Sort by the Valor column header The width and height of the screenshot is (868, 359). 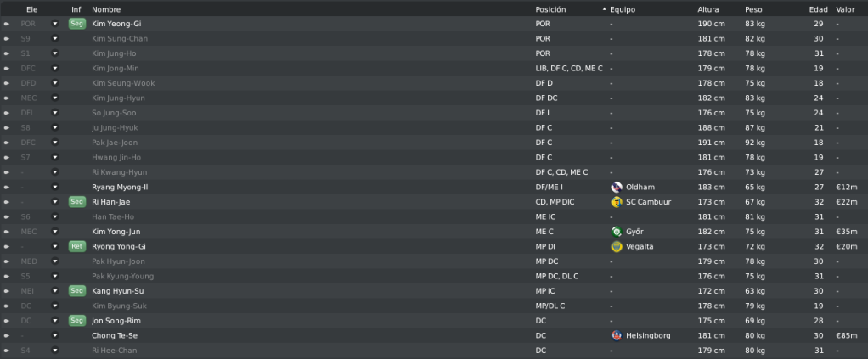[x=845, y=9]
